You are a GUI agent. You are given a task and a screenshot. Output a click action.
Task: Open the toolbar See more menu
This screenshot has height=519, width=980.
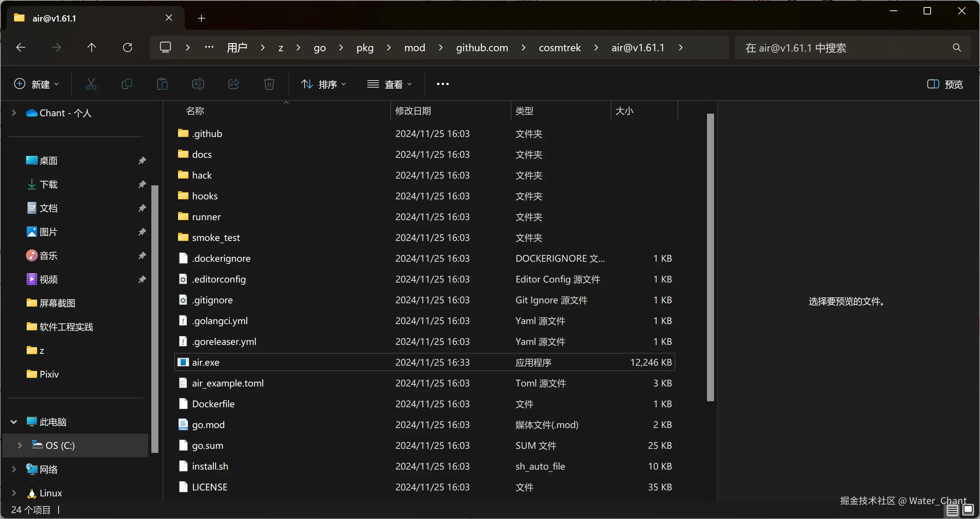[443, 84]
